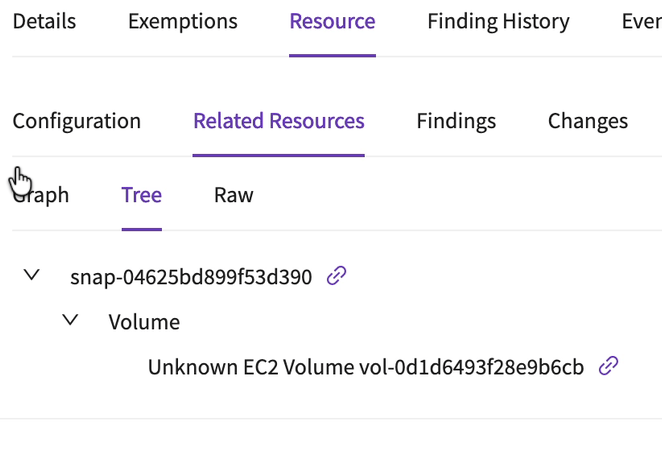
Task: Click the snap-04625bd899f53d390 tree label
Action: tap(191, 277)
